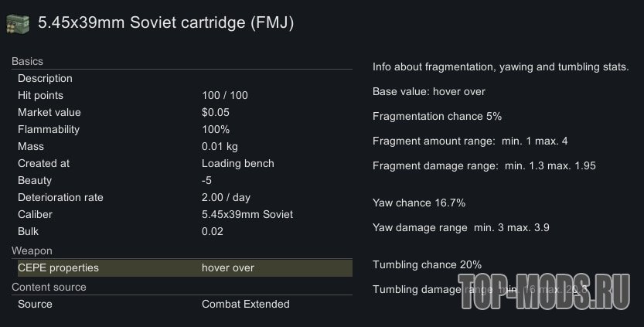Click the Content source section header
This screenshot has width=644, height=327.
coord(49,287)
